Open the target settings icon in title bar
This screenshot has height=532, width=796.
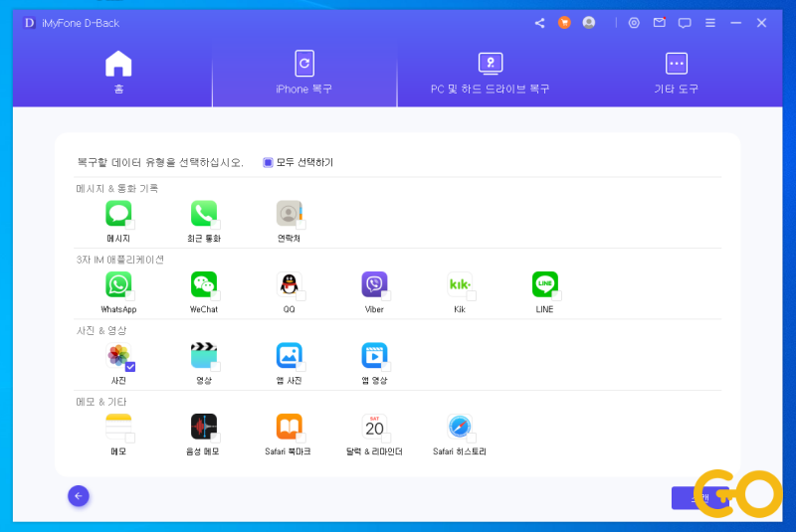pyautogui.click(x=634, y=23)
